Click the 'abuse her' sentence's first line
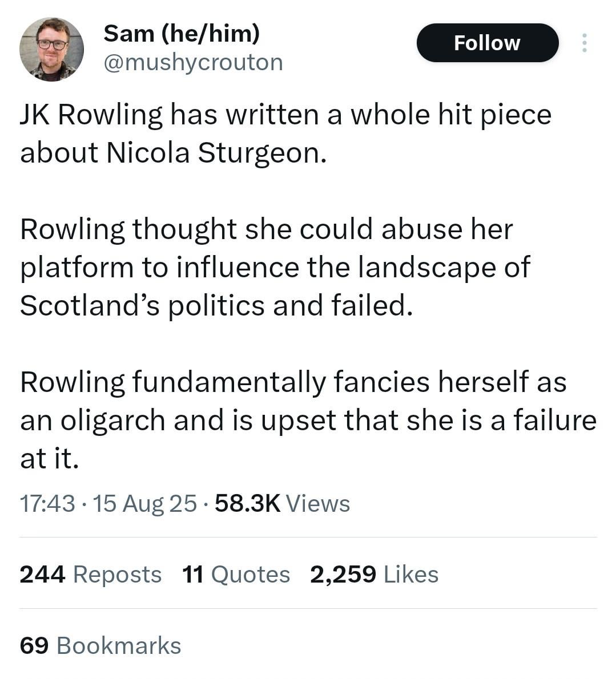616x679 pixels. tap(267, 229)
